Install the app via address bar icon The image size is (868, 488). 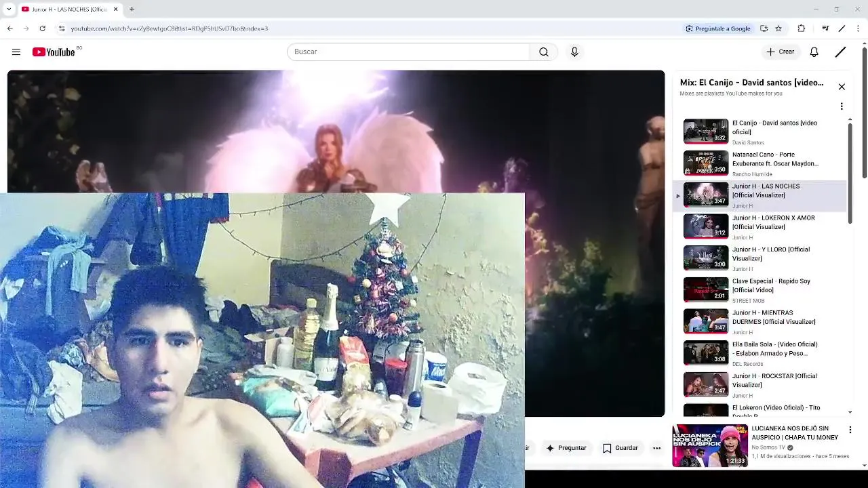(764, 28)
